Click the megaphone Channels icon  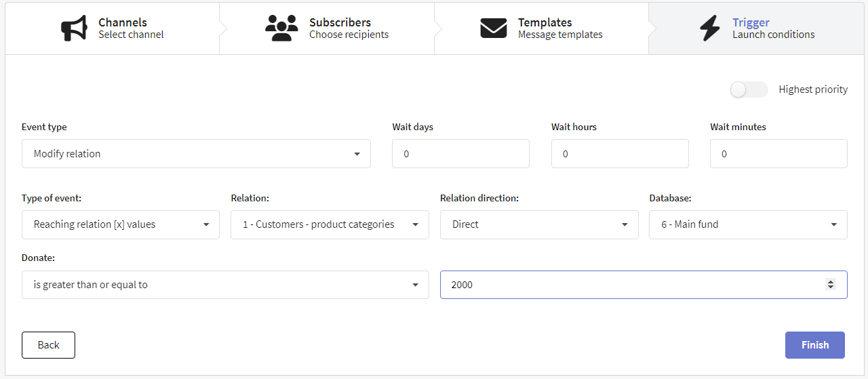click(x=74, y=28)
